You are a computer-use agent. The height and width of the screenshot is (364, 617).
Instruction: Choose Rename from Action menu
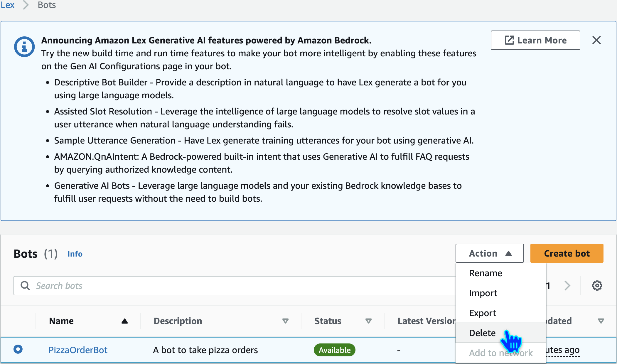pos(485,273)
